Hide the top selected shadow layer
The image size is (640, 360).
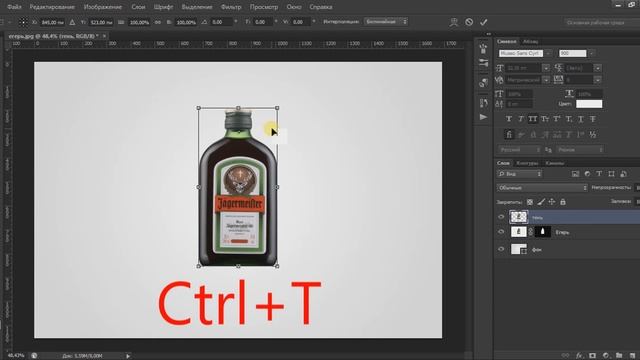coord(501,217)
